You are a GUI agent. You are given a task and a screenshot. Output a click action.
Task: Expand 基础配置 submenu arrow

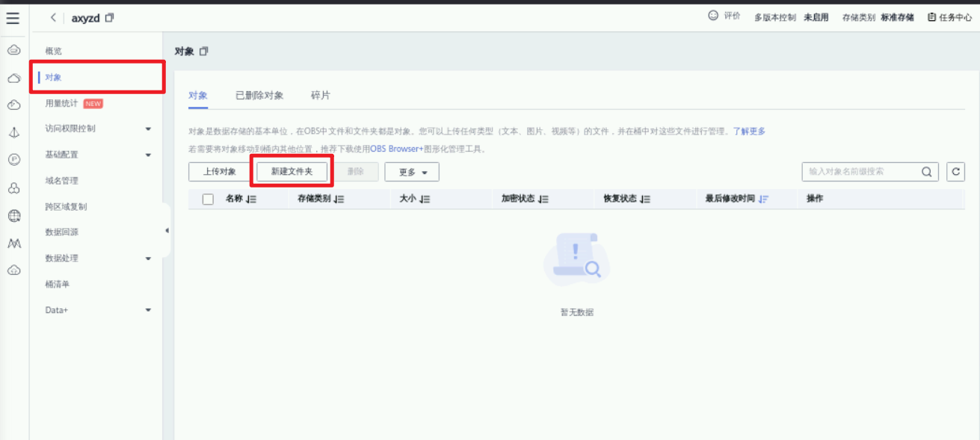(x=148, y=155)
